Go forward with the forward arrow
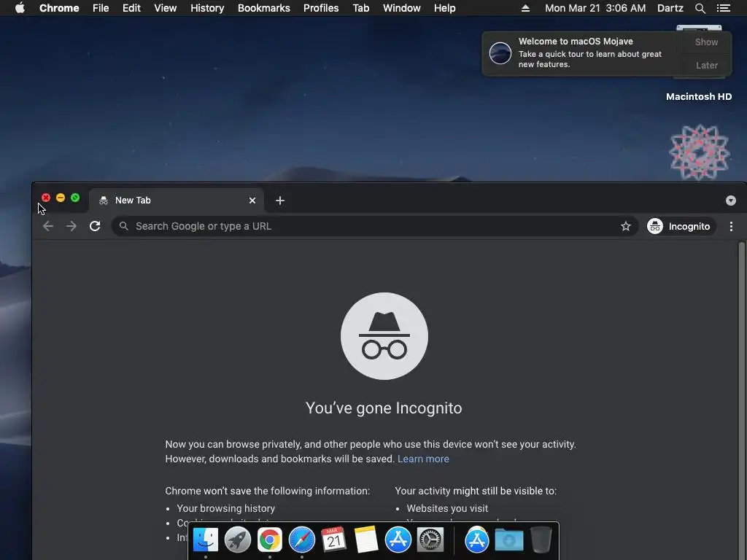 tap(71, 226)
